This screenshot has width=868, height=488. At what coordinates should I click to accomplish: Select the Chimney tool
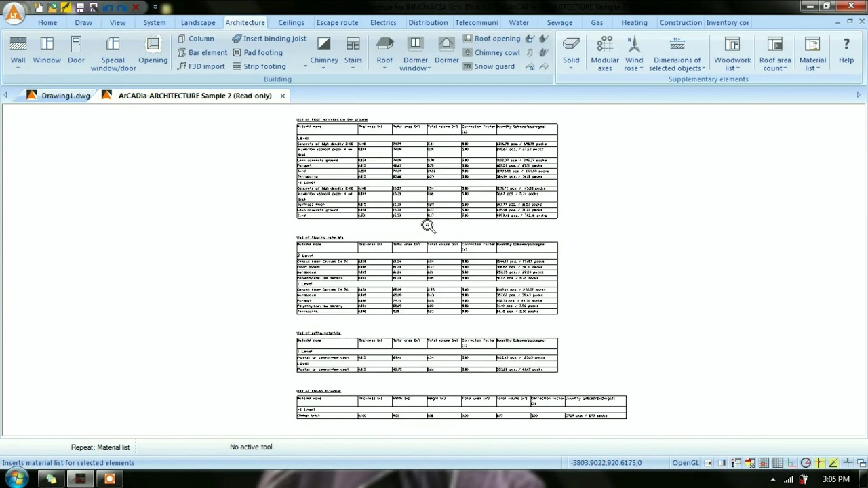[324, 52]
